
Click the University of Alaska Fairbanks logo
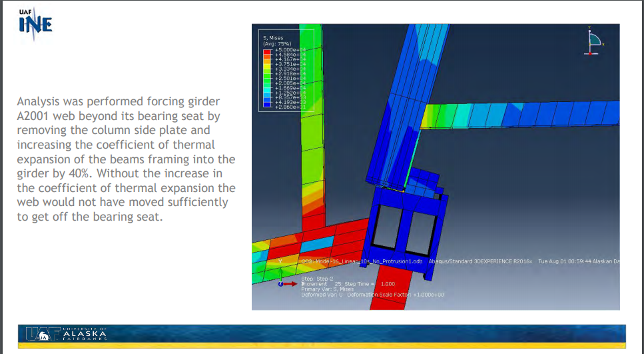[67, 333]
